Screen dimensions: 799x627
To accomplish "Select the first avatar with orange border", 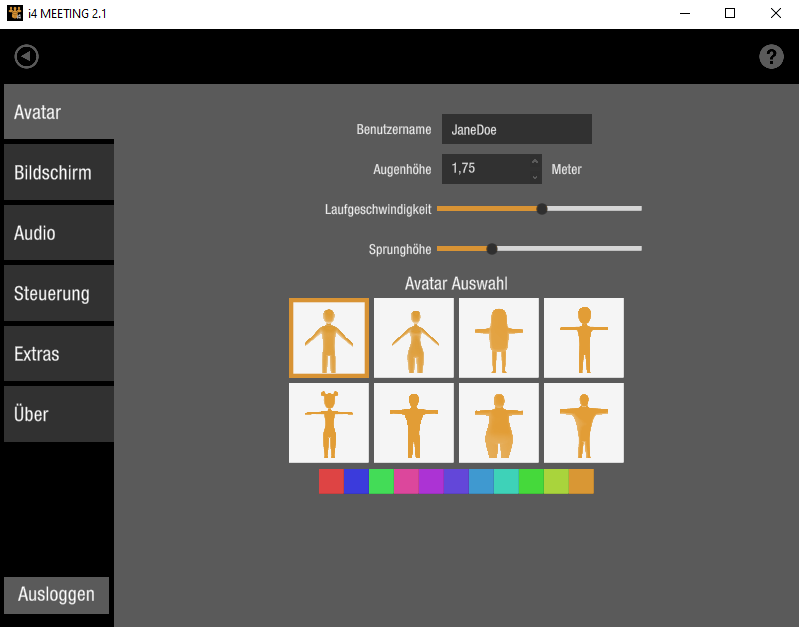I will click(x=329, y=338).
